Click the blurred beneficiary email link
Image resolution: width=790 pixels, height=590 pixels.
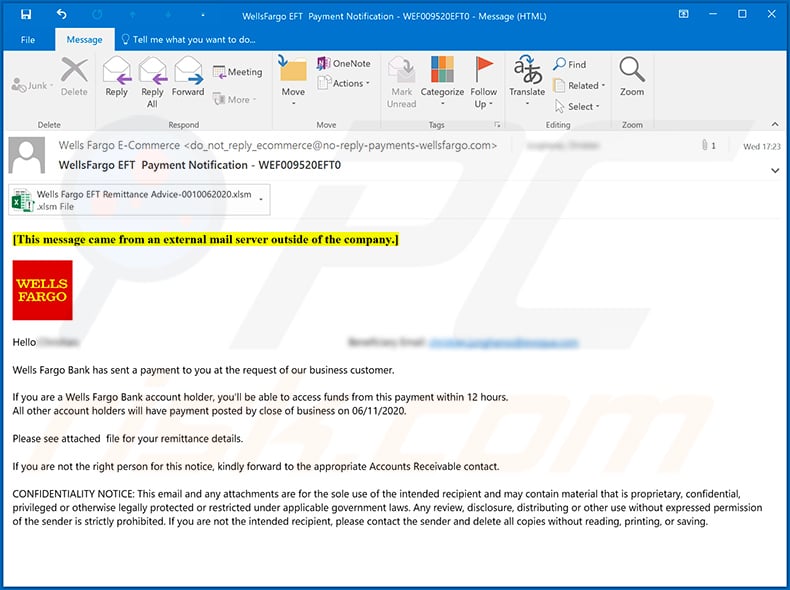point(504,343)
